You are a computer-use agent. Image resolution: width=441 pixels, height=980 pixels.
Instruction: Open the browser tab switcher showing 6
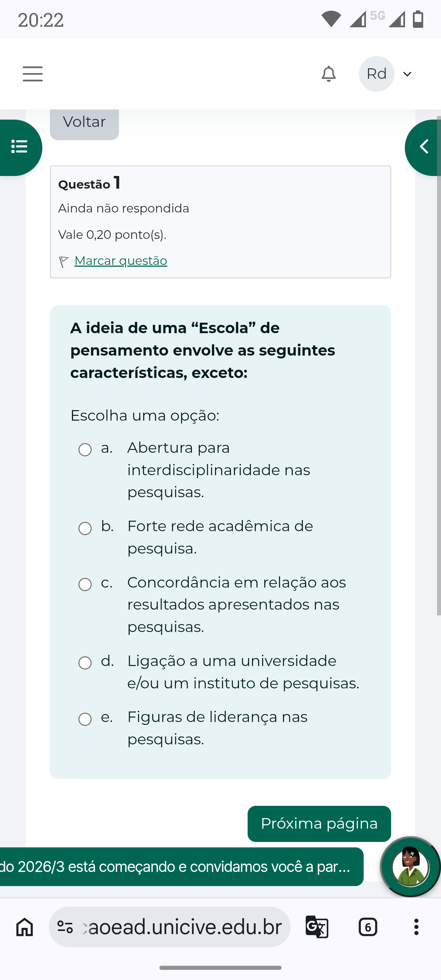pos(368,927)
